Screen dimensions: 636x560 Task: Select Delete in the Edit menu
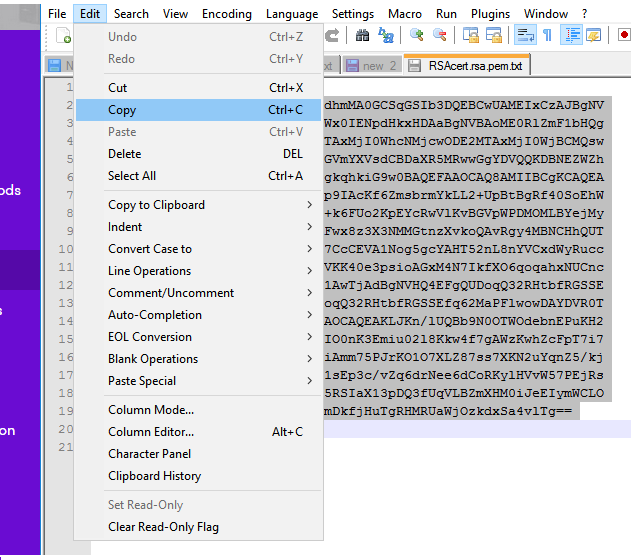click(199, 154)
